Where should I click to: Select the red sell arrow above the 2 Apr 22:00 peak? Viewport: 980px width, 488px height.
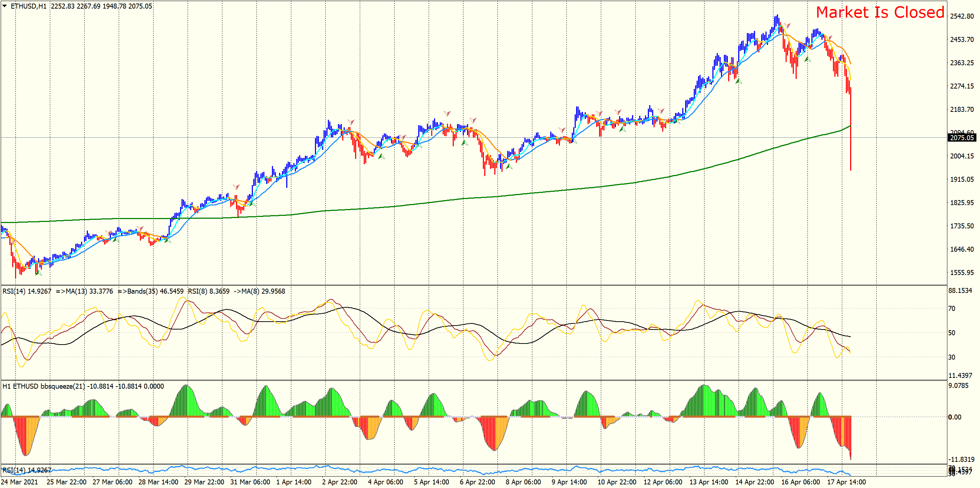(351, 122)
